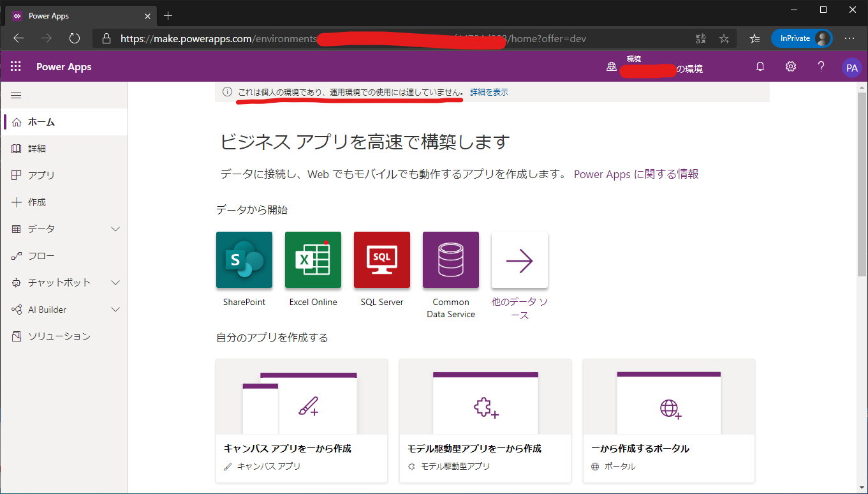Screen dimensions: 868x494
Task: Open the app launcher waffle icon
Action: point(16,67)
